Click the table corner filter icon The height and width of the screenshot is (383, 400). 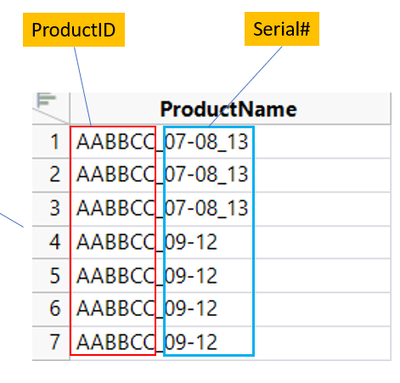[46, 100]
